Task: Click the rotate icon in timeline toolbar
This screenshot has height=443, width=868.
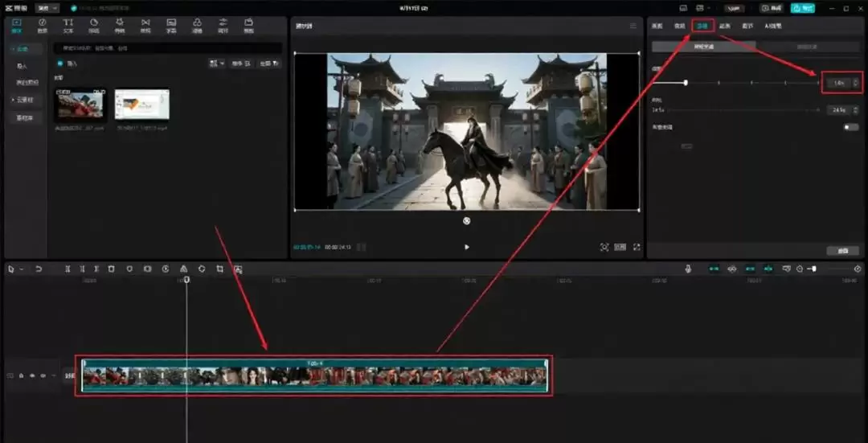Action: point(202,269)
